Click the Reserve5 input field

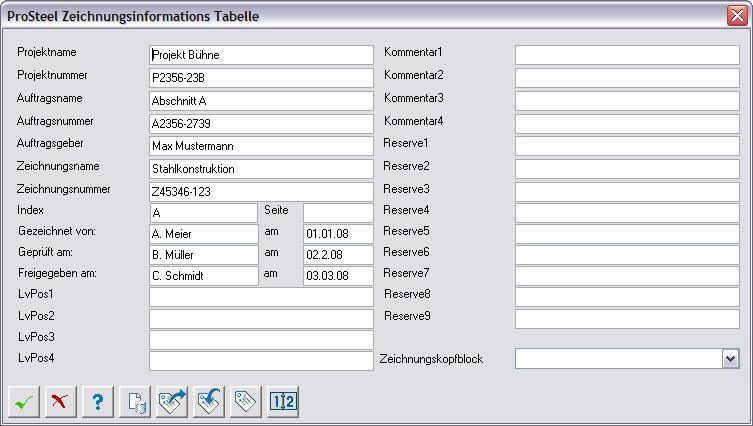tap(627, 234)
